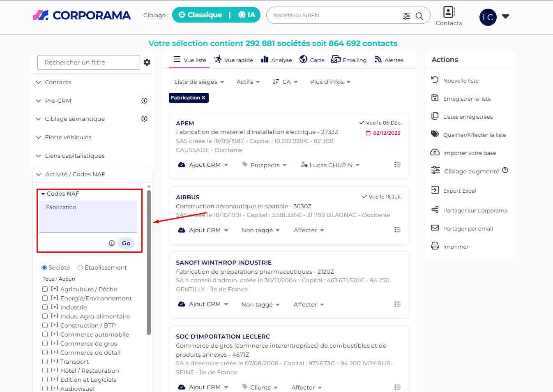Open the Plus d'infos dropdown

[x=330, y=82]
